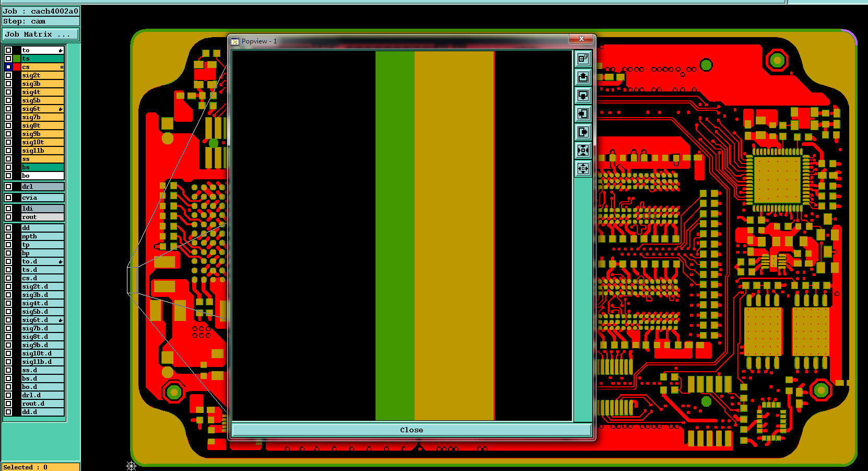Pan Popview left with the left-arrow icon

pos(583,113)
